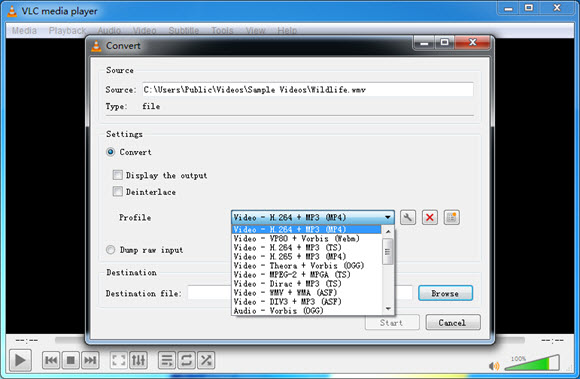Image resolution: width=580 pixels, height=379 pixels.
Task: Create a new profile icon
Action: pyautogui.click(x=452, y=217)
